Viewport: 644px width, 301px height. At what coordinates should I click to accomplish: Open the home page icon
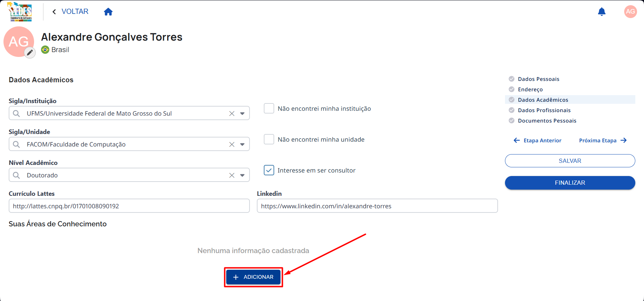108,12
